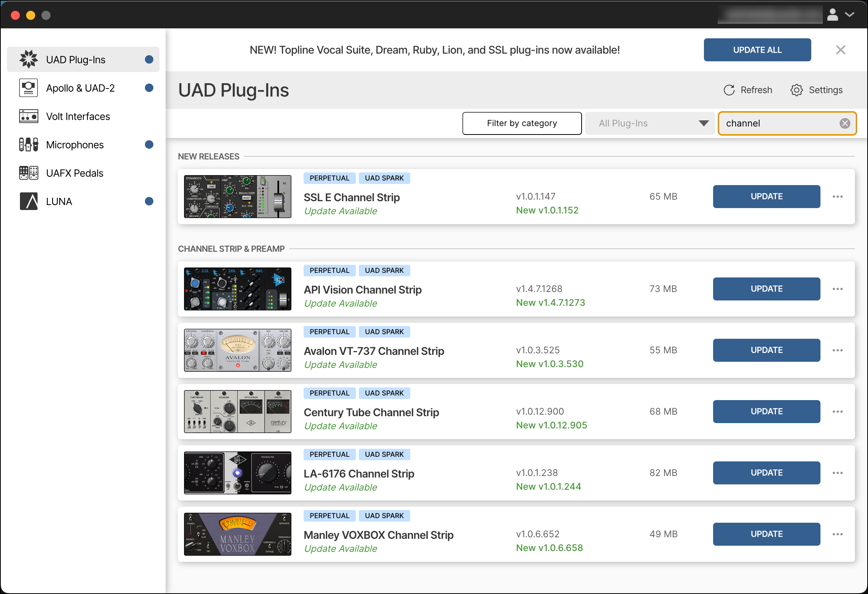Click Manley VOXBOX Channel Strip title
The width and height of the screenshot is (868, 594).
(x=378, y=535)
